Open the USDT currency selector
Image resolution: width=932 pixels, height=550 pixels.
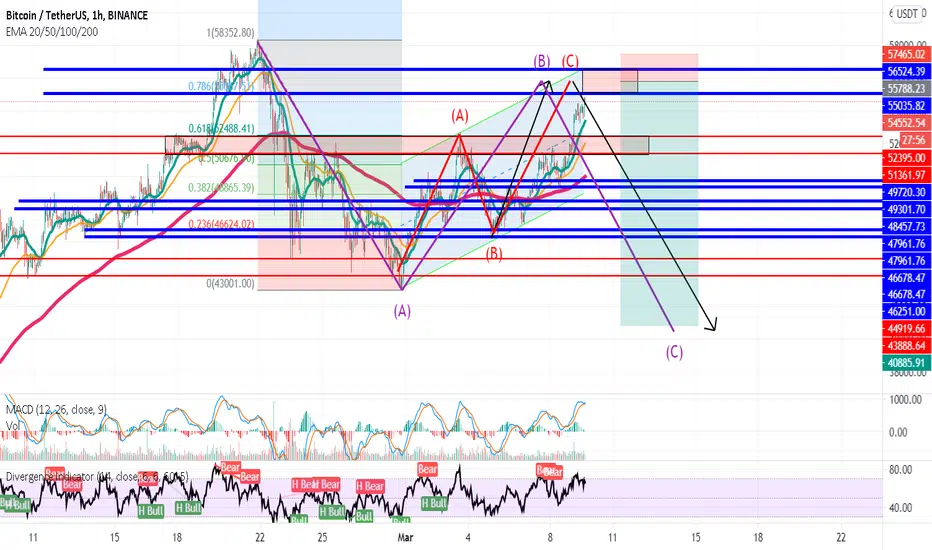point(909,14)
